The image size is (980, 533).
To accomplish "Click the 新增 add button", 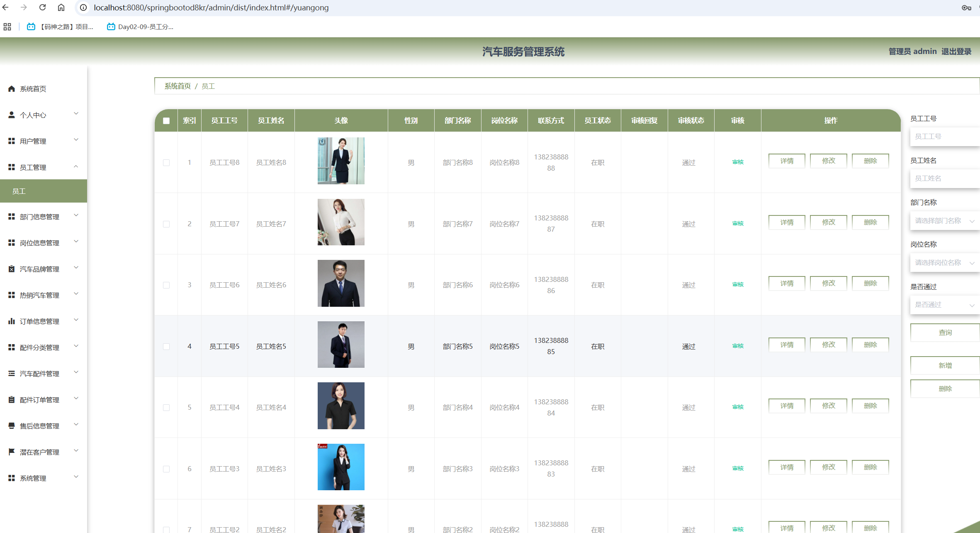I will pos(945,365).
